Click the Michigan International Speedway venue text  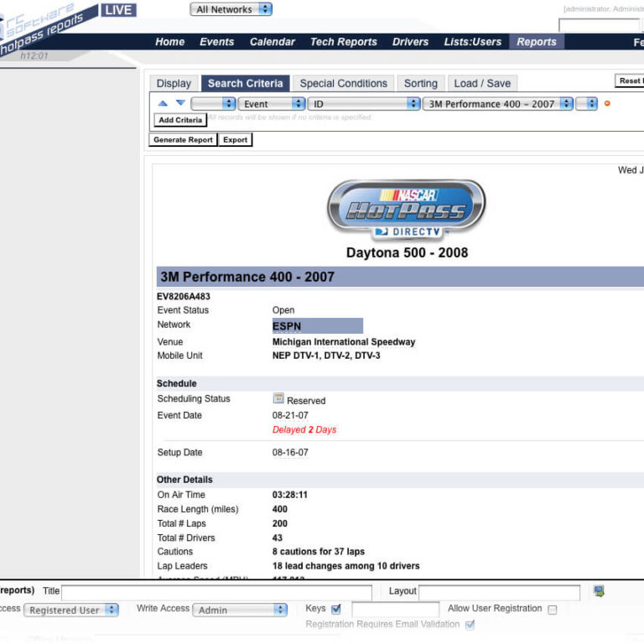point(344,342)
